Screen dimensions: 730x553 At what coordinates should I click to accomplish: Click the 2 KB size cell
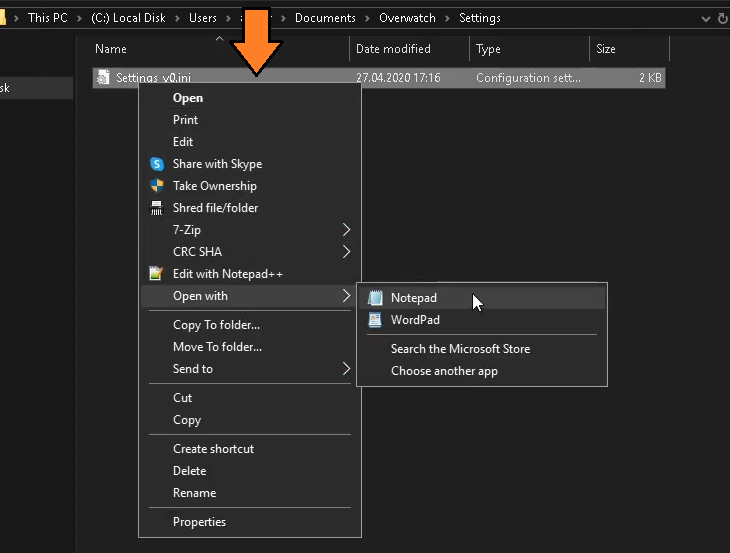click(x=650, y=78)
